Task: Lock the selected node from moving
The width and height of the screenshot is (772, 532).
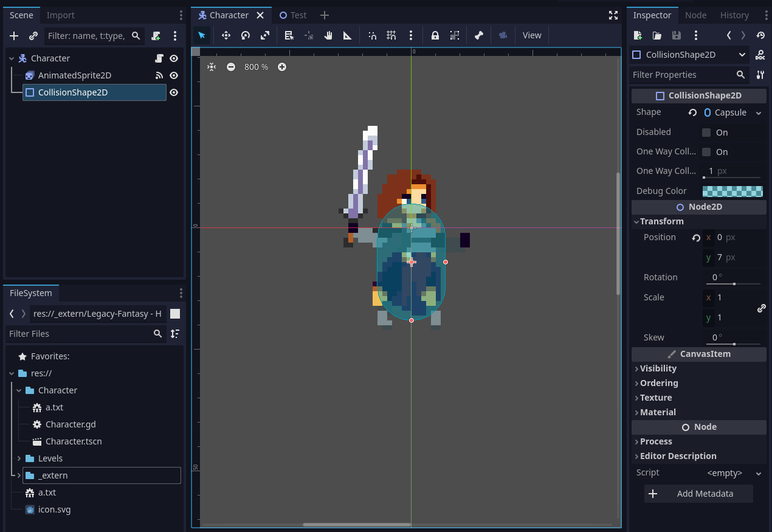Action: tap(435, 35)
